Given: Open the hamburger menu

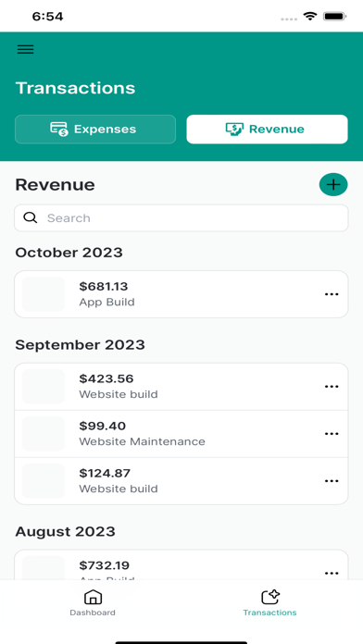Looking at the screenshot, I should click(x=26, y=49).
